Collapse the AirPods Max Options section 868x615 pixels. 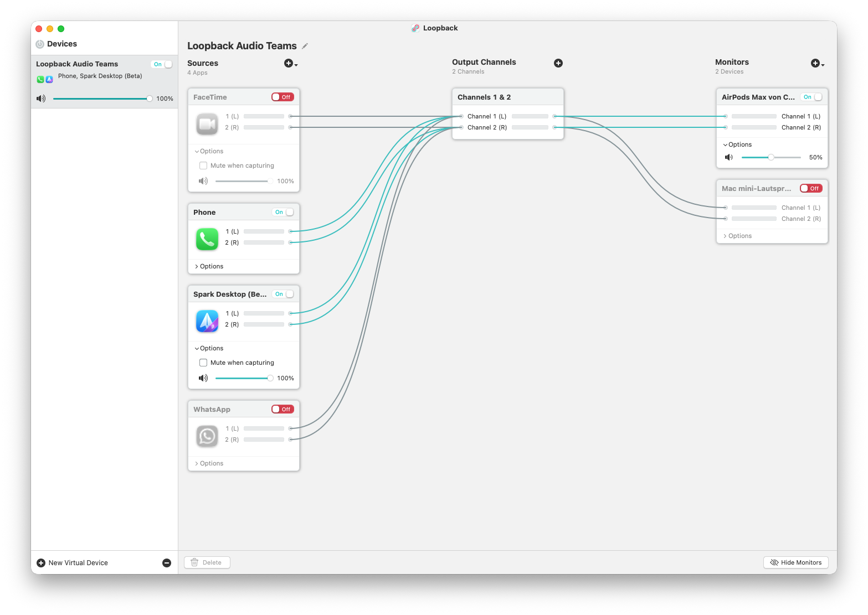pos(737,145)
